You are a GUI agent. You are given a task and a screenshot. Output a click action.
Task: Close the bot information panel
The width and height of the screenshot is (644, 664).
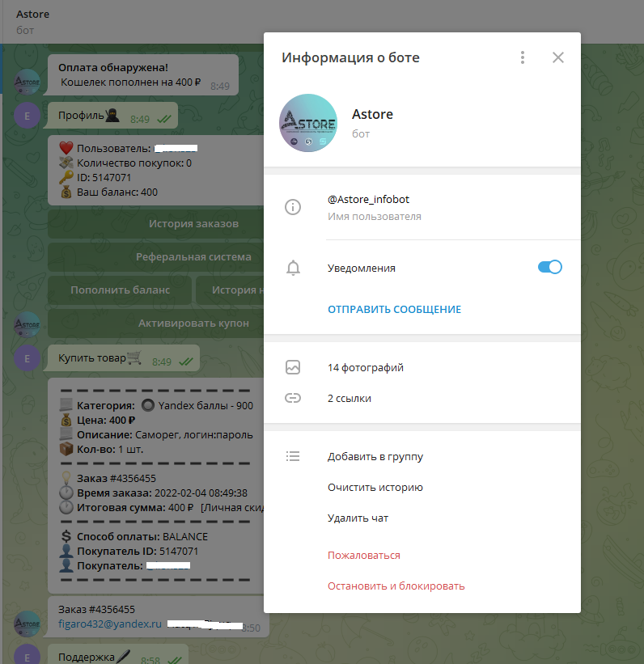[x=558, y=57]
